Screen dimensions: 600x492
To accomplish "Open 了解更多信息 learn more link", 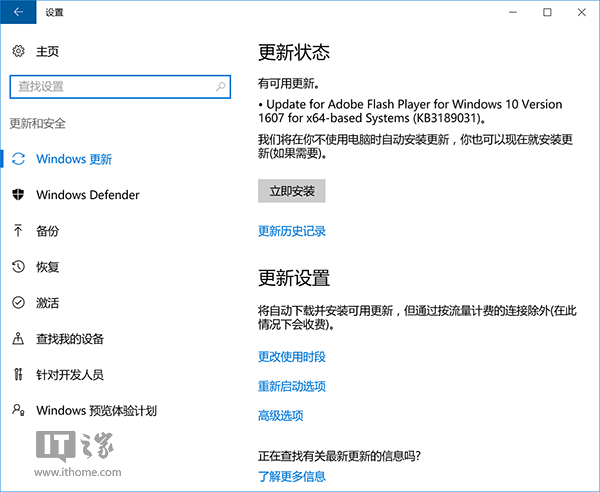I will coord(292,477).
